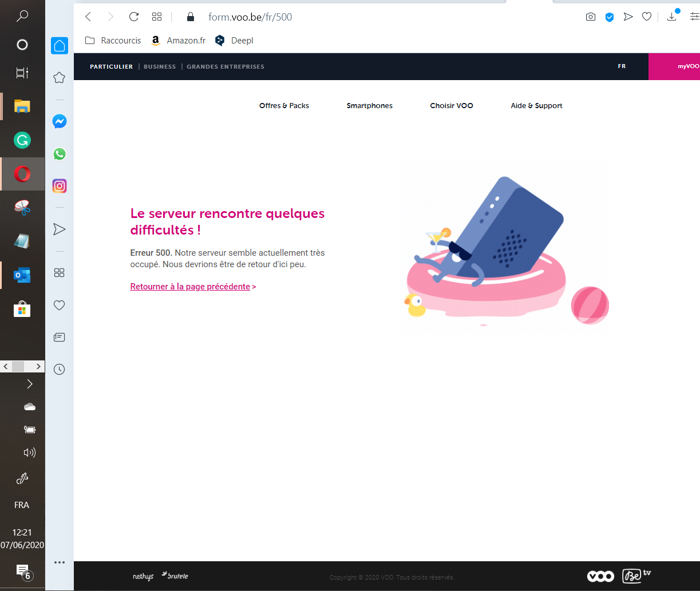Viewport: 700px width, 591px height.
Task: Open the Aide & Support menu
Action: 536,106
